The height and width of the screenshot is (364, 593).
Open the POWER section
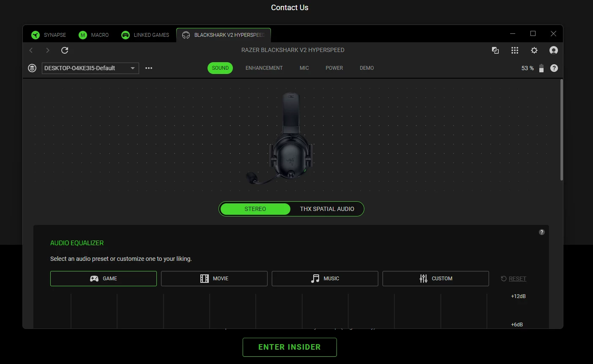point(334,68)
